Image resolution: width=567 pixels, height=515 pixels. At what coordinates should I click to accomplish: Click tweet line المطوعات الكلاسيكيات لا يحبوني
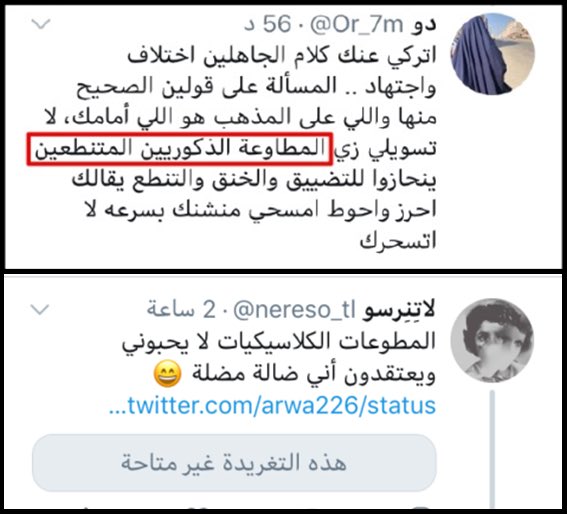tap(278, 342)
